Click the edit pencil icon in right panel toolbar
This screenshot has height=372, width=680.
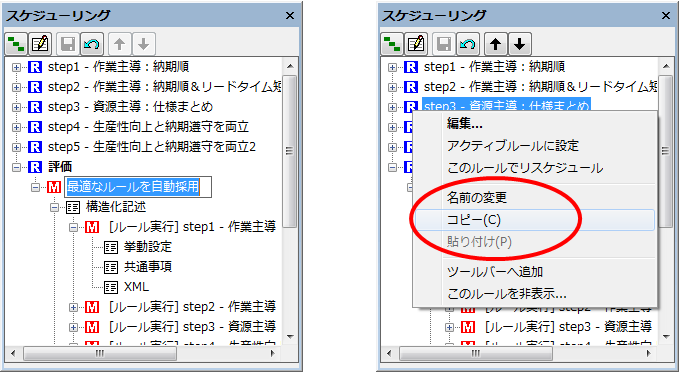416,44
